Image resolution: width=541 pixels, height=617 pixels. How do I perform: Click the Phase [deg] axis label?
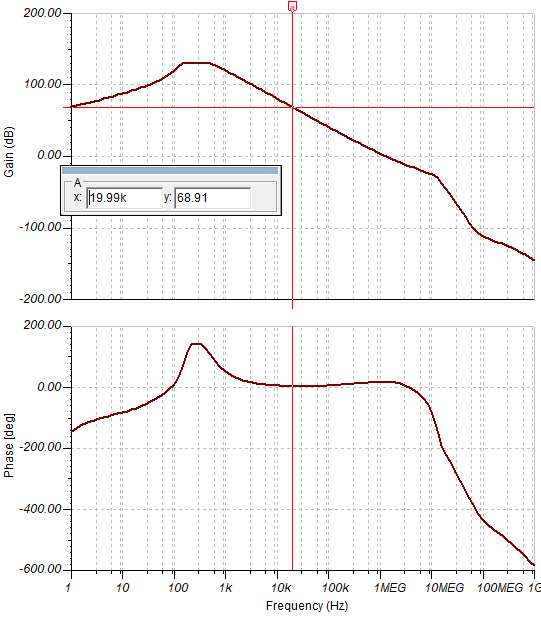tap(9, 445)
